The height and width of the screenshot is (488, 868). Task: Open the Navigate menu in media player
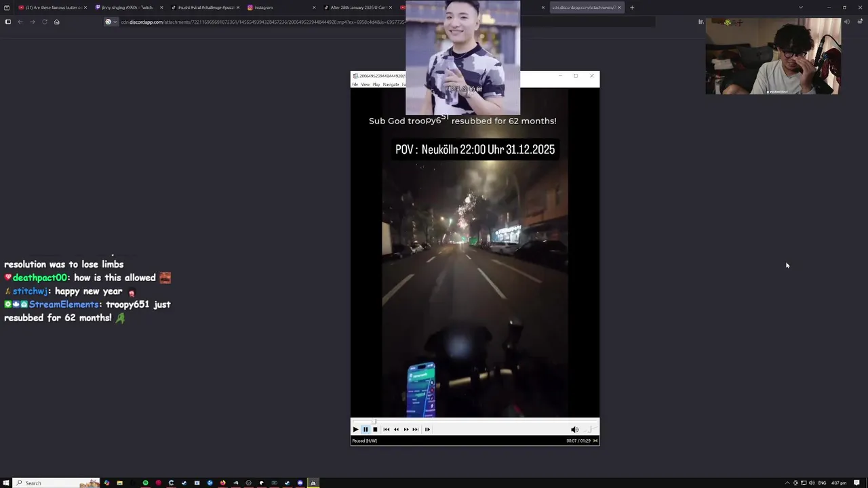coord(391,85)
